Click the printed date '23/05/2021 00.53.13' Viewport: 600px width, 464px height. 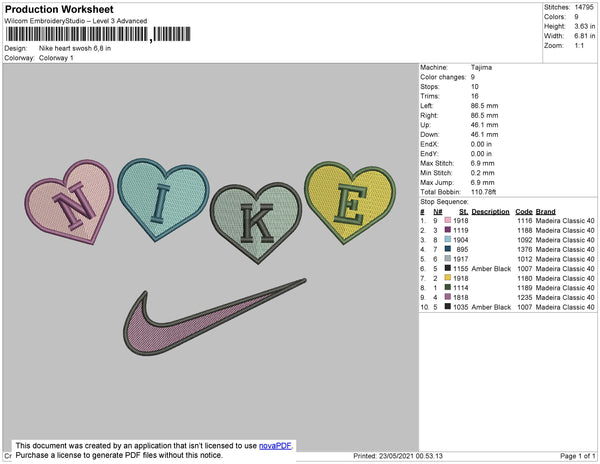click(411, 456)
